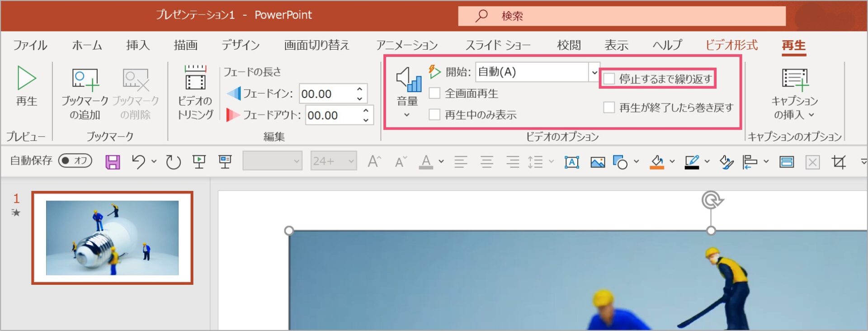Add a bookmark with ブックマークの追加

pyautogui.click(x=85, y=94)
